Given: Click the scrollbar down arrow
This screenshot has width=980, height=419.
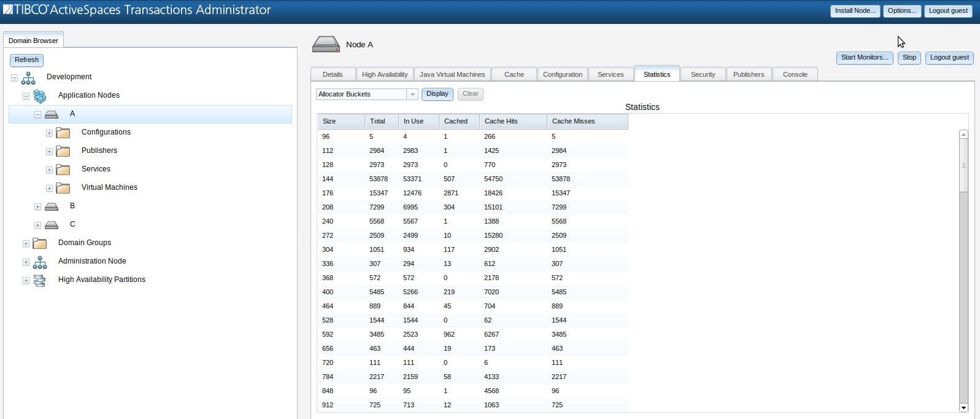Looking at the screenshot, I should click(x=963, y=407).
